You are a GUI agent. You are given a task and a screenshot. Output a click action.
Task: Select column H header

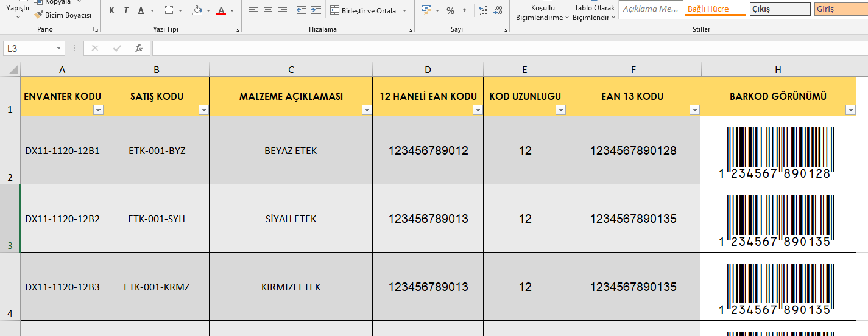(778, 69)
